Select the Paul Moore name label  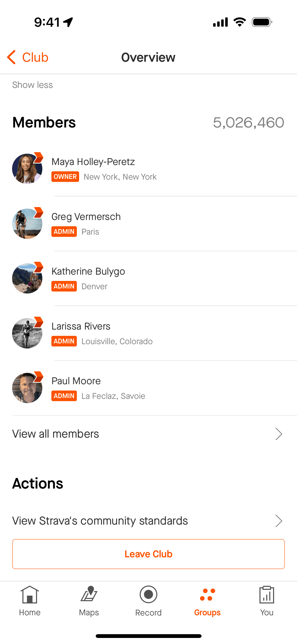tap(76, 381)
